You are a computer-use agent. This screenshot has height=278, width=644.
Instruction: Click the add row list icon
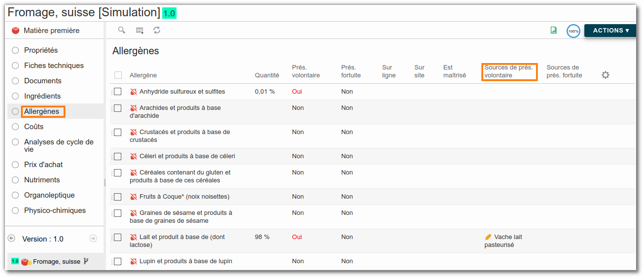point(140,31)
